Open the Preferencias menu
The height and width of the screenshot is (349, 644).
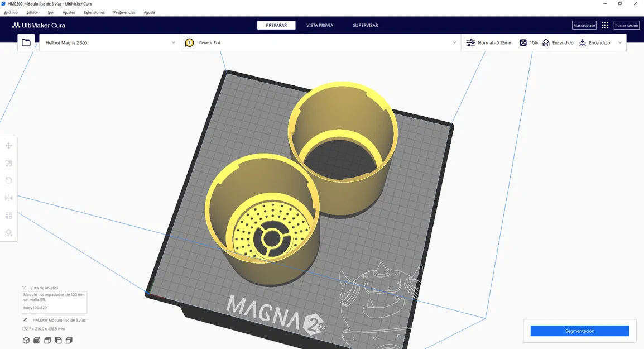point(124,12)
